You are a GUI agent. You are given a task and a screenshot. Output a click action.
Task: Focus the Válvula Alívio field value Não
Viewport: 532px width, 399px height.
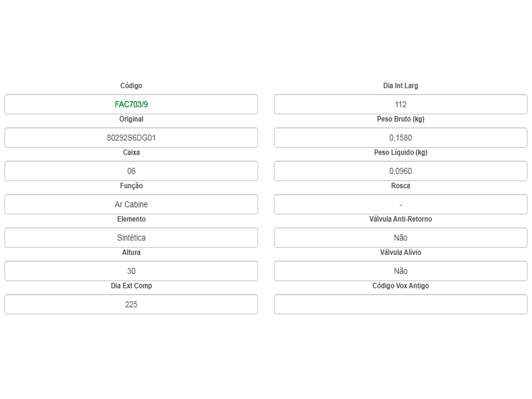[400, 271]
